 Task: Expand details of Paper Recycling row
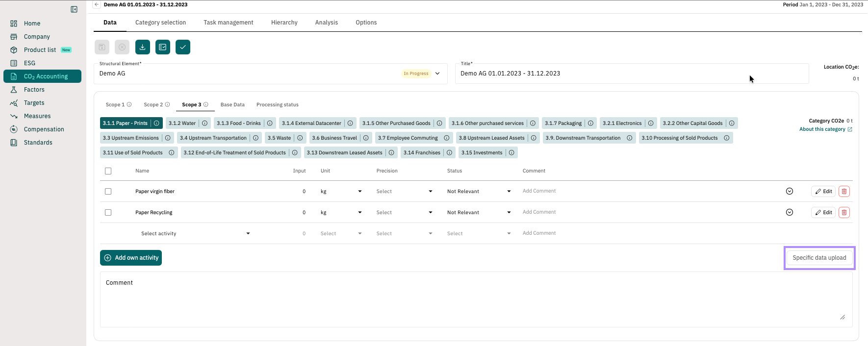tap(790, 212)
